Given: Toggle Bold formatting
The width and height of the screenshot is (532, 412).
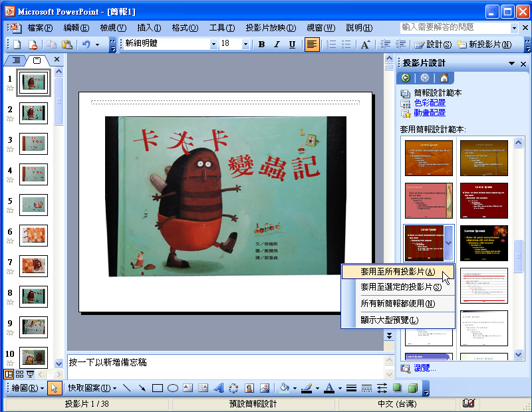Looking at the screenshot, I should click(x=261, y=45).
